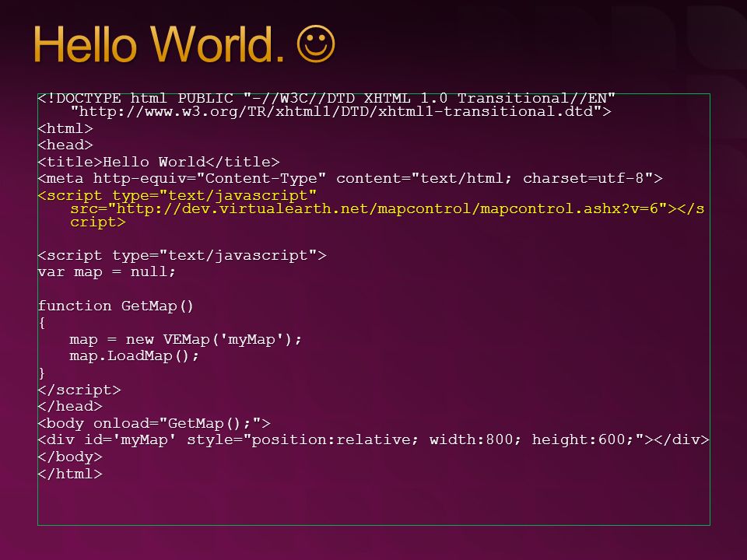The image size is (747, 560).
Task: Click the closing </html> tag line
Action: (70, 474)
